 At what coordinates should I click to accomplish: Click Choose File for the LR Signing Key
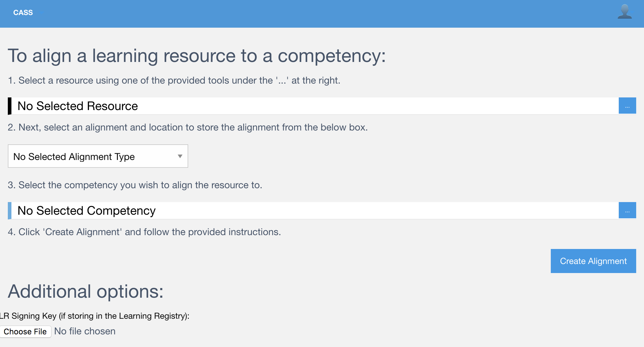point(26,331)
